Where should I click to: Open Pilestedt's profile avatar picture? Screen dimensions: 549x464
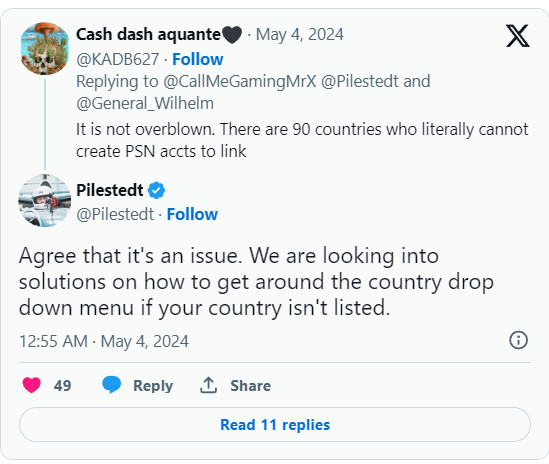tap(45, 200)
